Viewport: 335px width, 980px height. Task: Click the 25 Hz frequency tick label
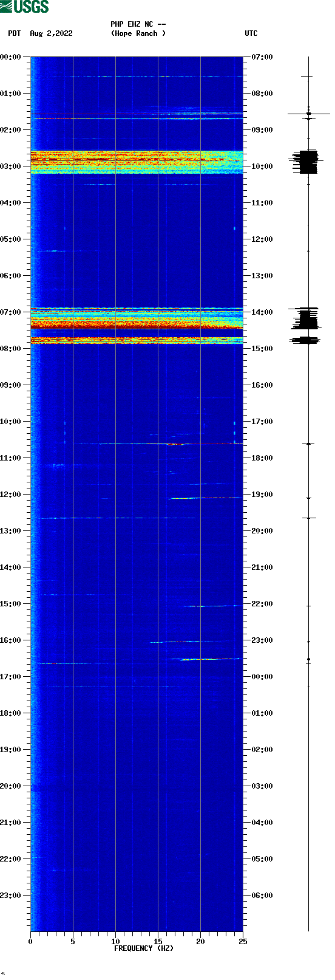click(x=243, y=942)
